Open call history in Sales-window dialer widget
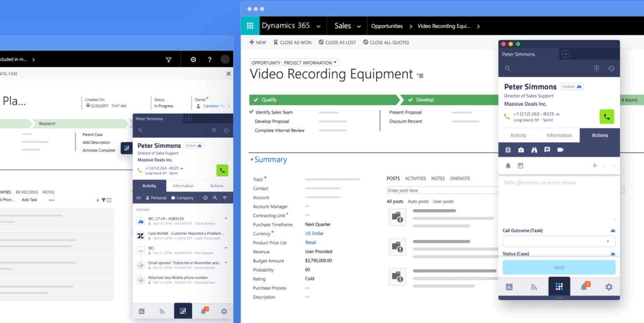The width and height of the screenshot is (644, 323). [611, 68]
